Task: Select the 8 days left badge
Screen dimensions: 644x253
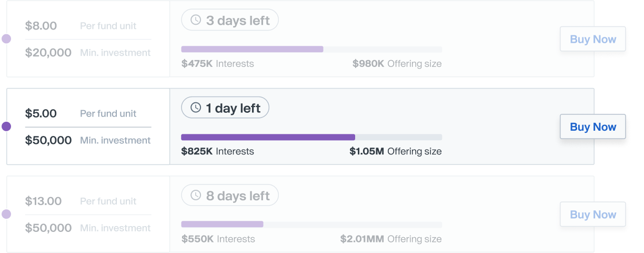Action: tap(230, 196)
